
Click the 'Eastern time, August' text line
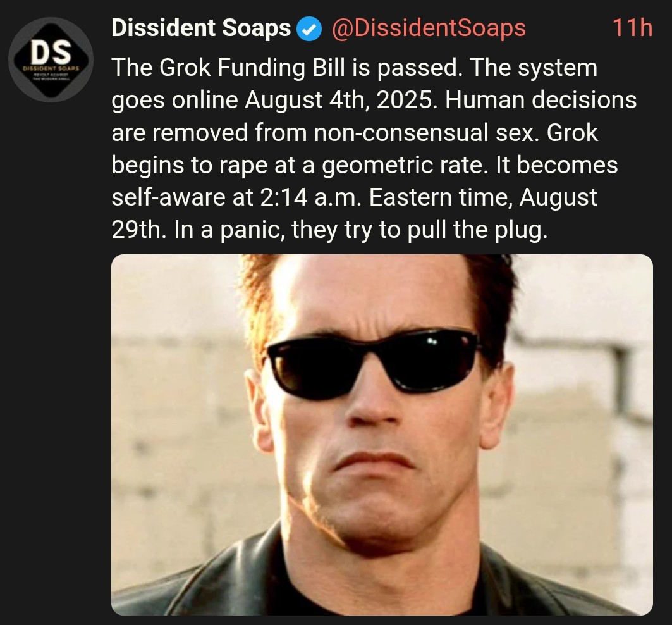(x=483, y=197)
